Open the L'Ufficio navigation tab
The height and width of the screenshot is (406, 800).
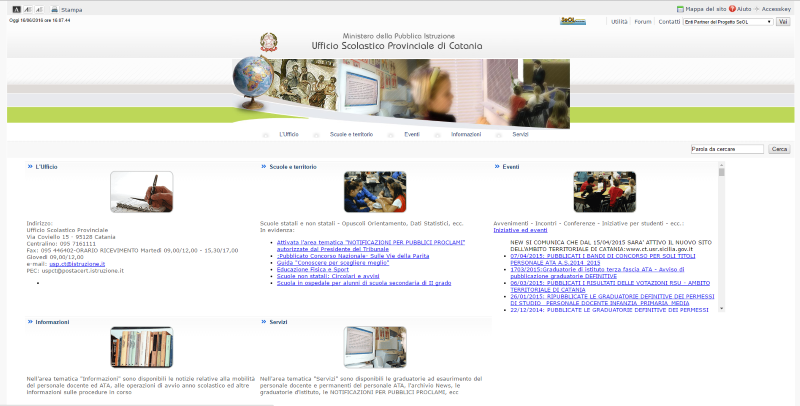[x=289, y=135]
